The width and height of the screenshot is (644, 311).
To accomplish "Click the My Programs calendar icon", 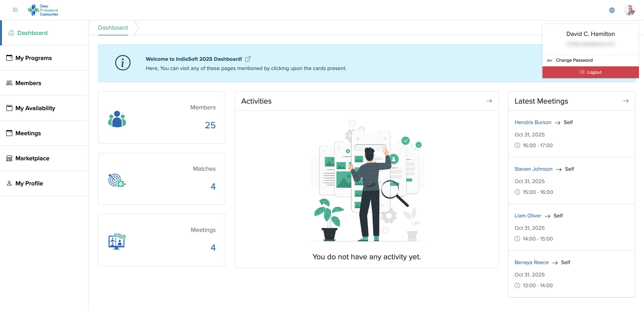I will coord(9,58).
